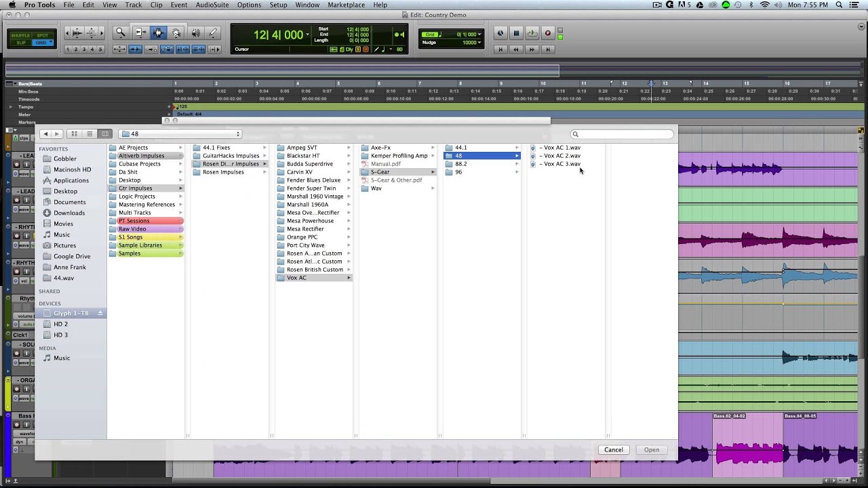Select the yellow S1 Songs folder
The width and height of the screenshot is (868, 488).
[146, 237]
